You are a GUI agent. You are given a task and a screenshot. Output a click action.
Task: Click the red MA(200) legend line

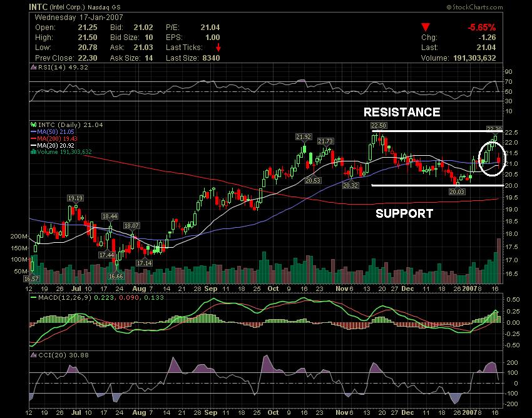click(x=33, y=138)
